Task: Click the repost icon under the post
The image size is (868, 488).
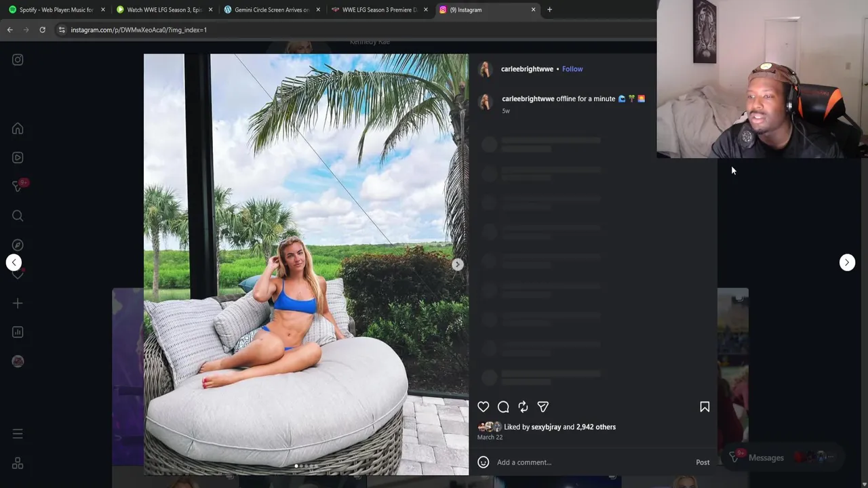Action: pos(523,407)
